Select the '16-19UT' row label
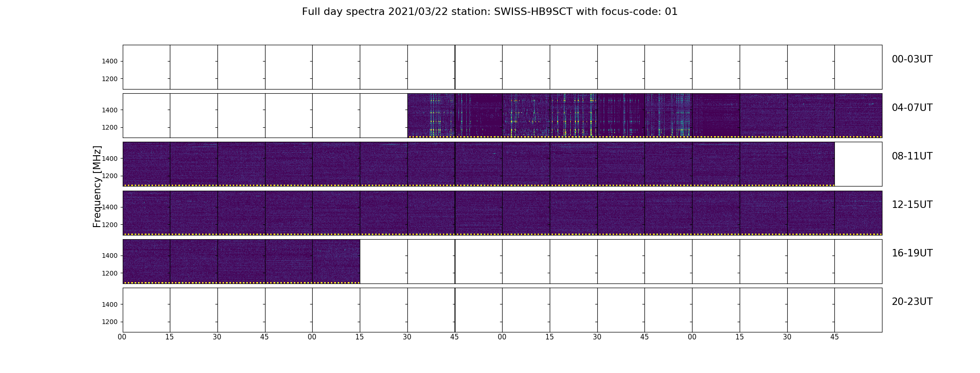The height and width of the screenshot is (373, 980). [x=912, y=253]
